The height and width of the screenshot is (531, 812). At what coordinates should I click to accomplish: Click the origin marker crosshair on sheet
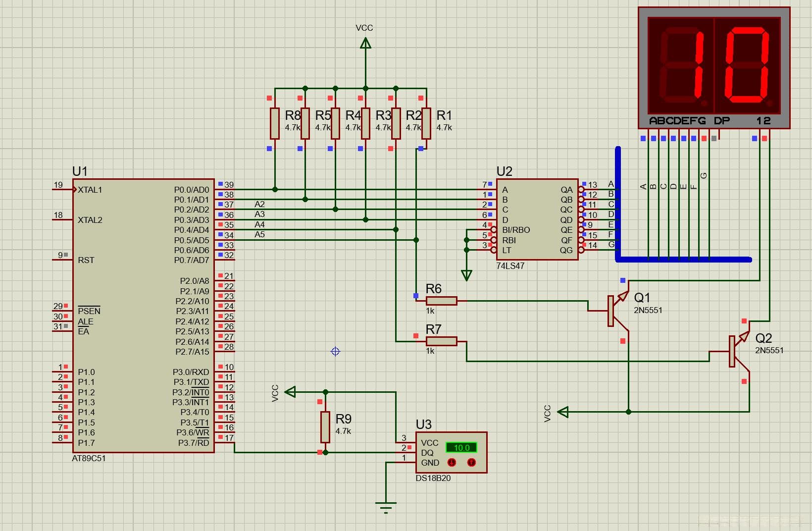click(335, 351)
